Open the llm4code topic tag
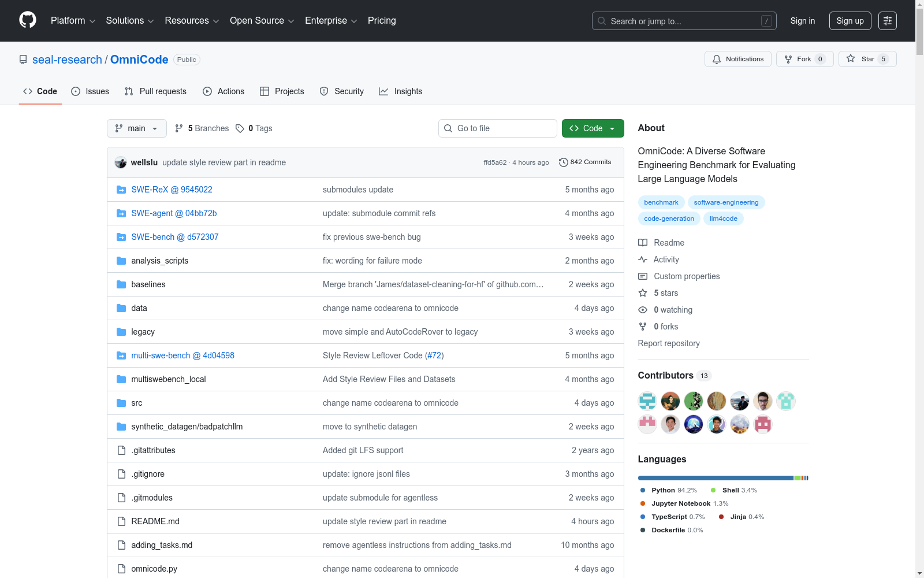The height and width of the screenshot is (578, 924). click(724, 218)
